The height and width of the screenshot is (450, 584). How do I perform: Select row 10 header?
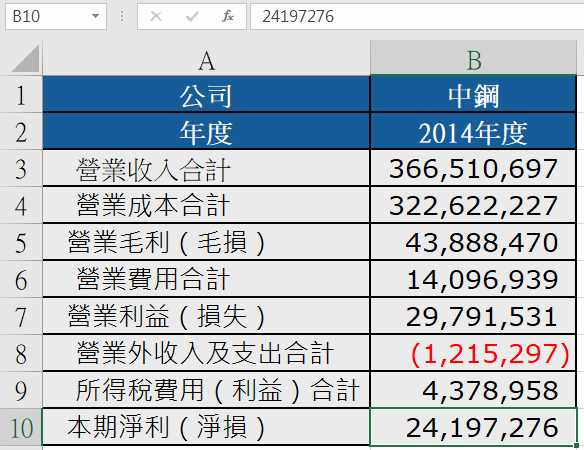tap(21, 427)
